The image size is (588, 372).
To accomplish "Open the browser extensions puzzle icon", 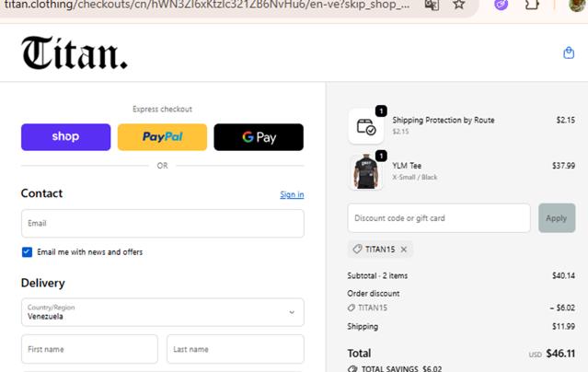I will 531,5.
